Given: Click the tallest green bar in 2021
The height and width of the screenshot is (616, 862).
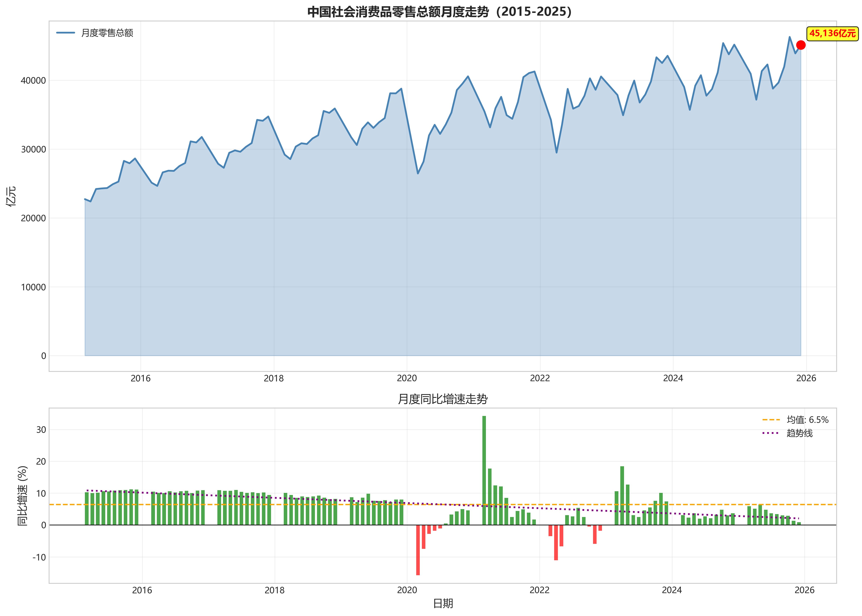Looking at the screenshot, I should click(x=484, y=470).
